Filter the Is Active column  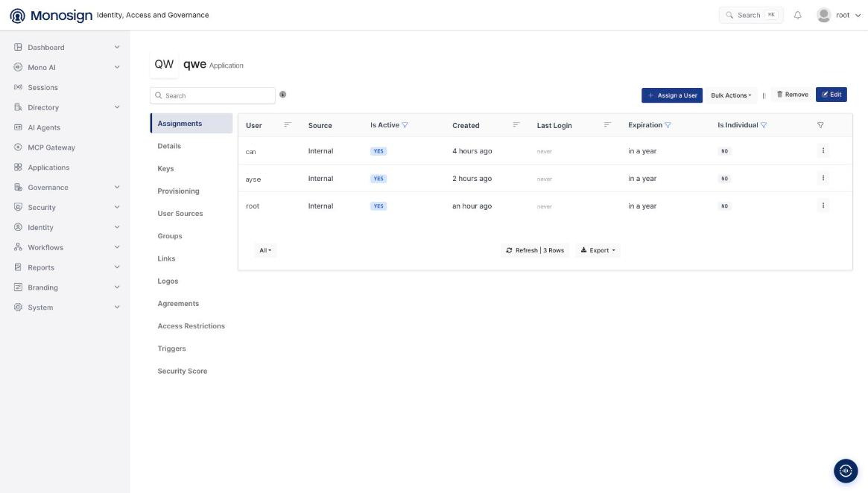[405, 125]
